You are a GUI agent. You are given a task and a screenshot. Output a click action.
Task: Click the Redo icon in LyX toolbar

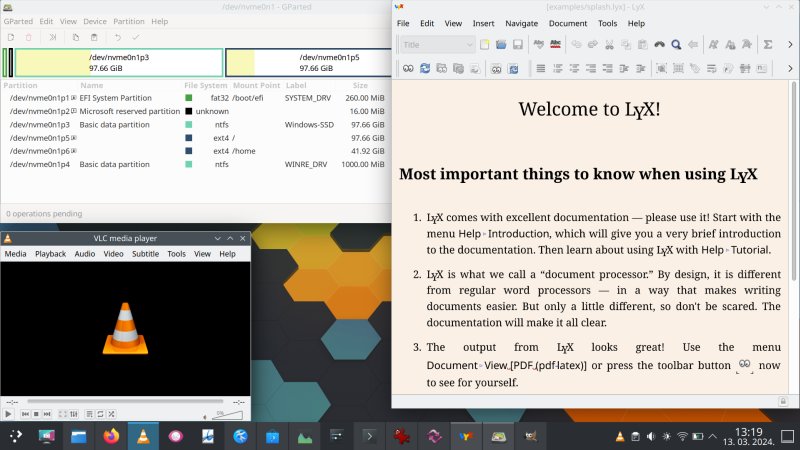[x=593, y=45]
